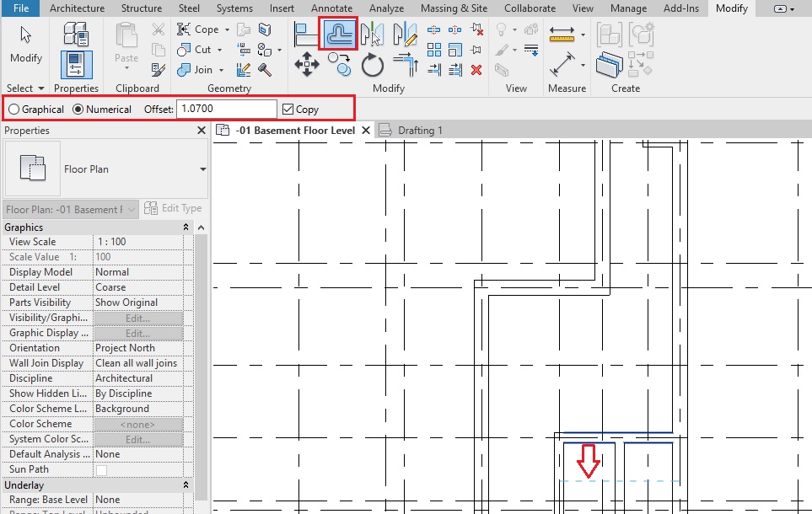Click the Edit Type button
812x514 pixels.
[174, 209]
